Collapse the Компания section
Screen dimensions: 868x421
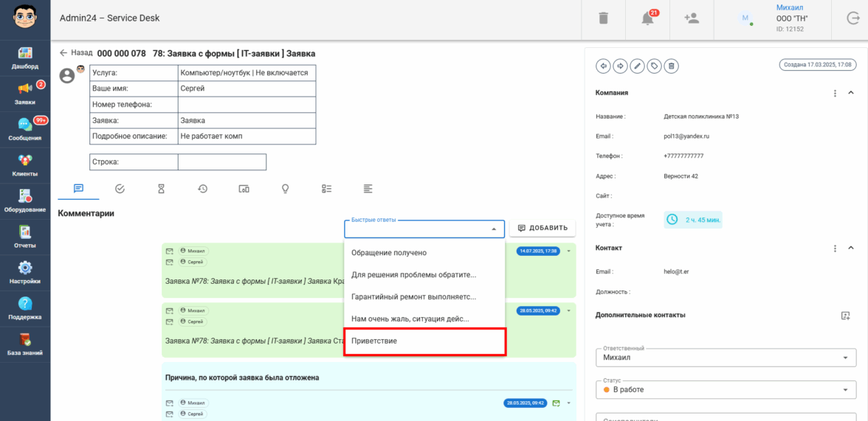coord(851,94)
